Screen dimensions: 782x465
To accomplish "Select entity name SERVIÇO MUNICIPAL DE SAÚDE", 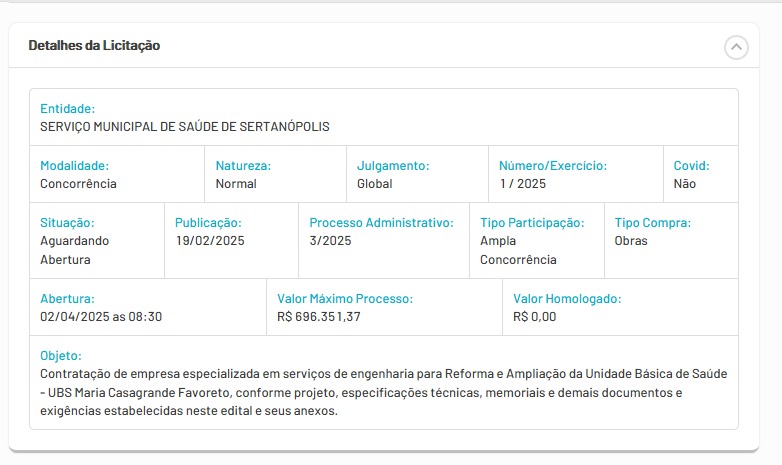I will coord(184,127).
